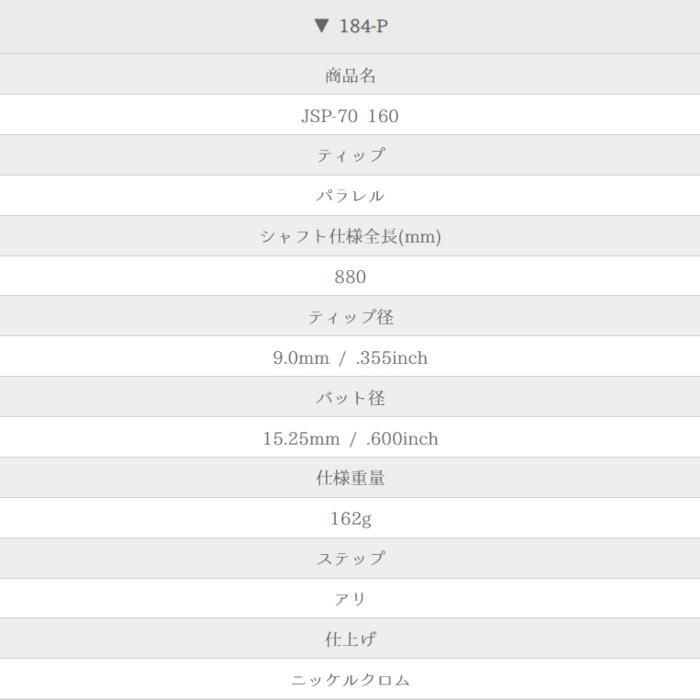The image size is (700, 700).
Task: Select the 仕様重量 header row
Action: click(350, 478)
